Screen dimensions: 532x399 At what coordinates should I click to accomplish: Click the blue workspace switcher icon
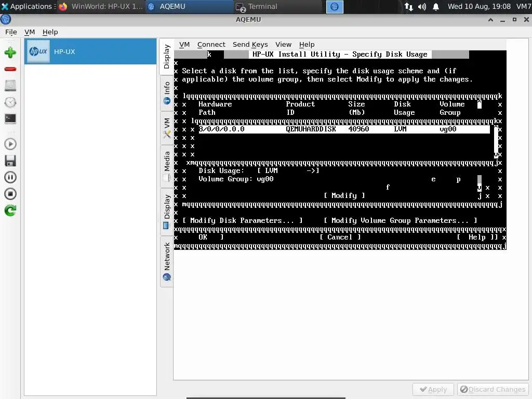click(335, 6)
